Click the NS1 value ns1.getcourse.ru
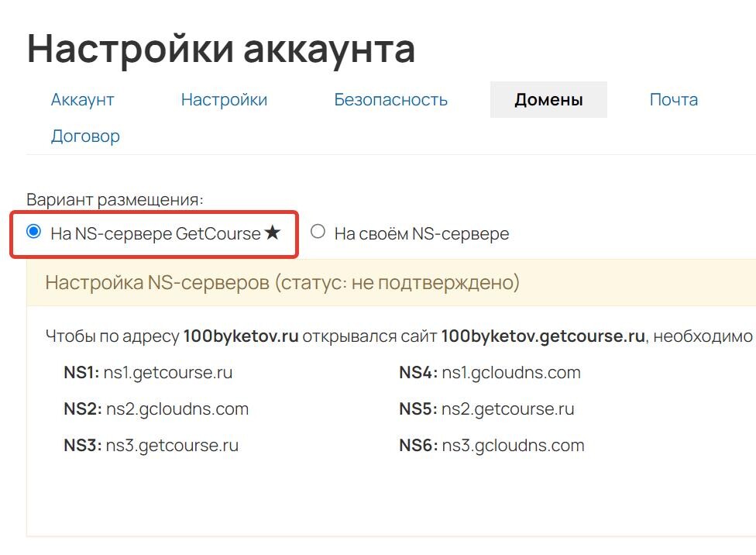The width and height of the screenshot is (756, 555). coord(168,373)
